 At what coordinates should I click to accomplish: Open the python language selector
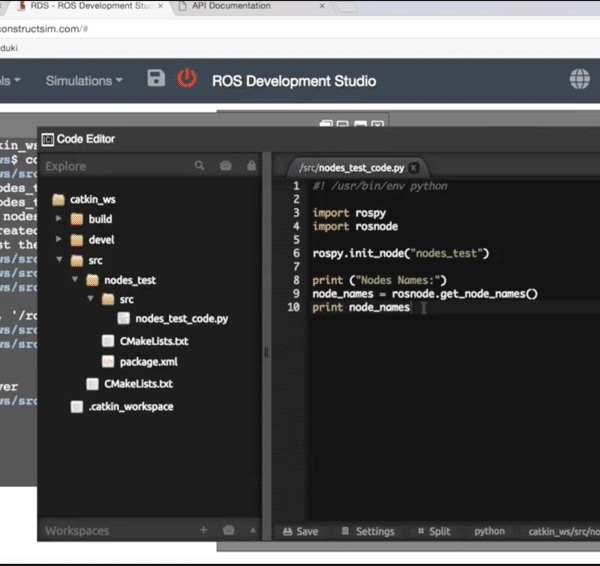point(489,531)
